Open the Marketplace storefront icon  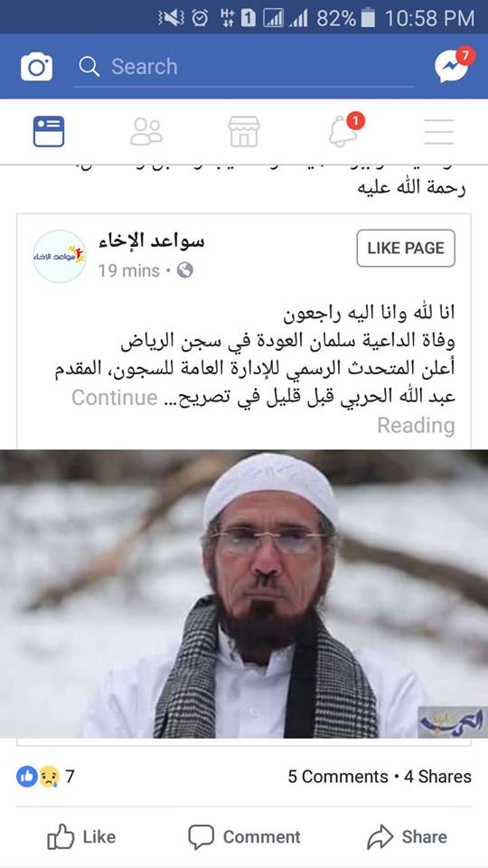point(243,132)
